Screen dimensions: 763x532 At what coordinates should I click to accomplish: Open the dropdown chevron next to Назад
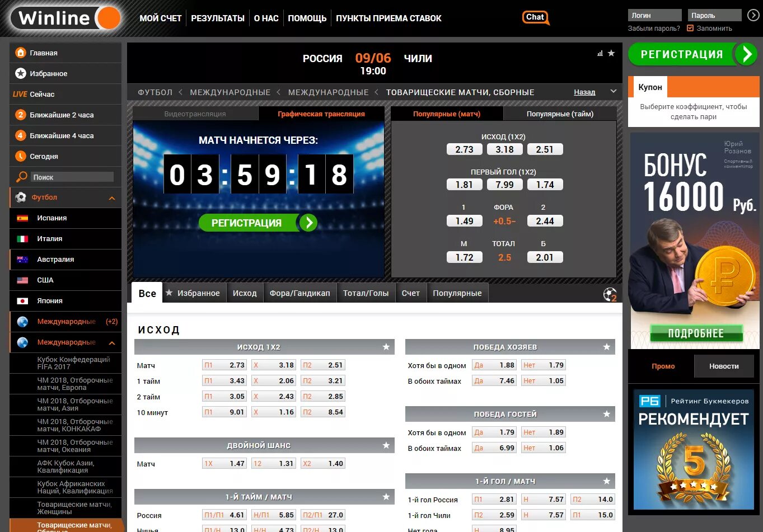(x=613, y=91)
